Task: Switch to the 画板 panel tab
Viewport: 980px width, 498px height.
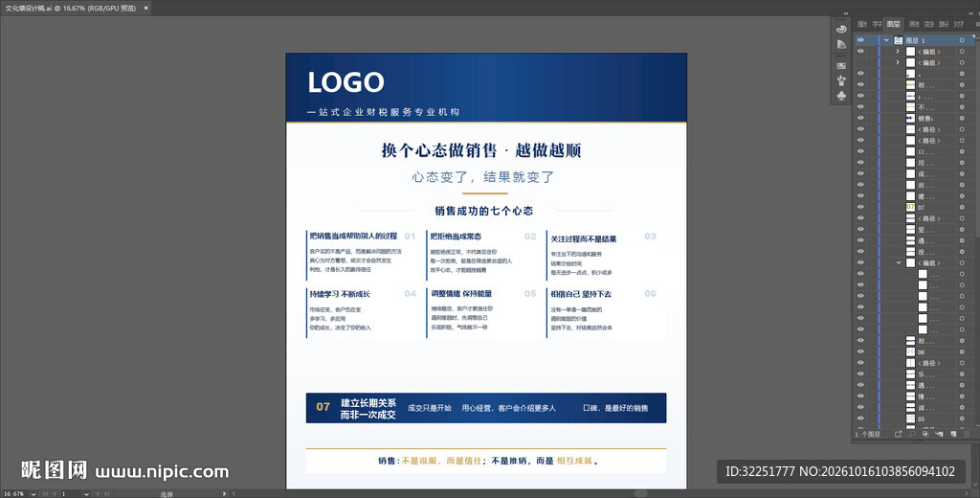Action: click(914, 24)
